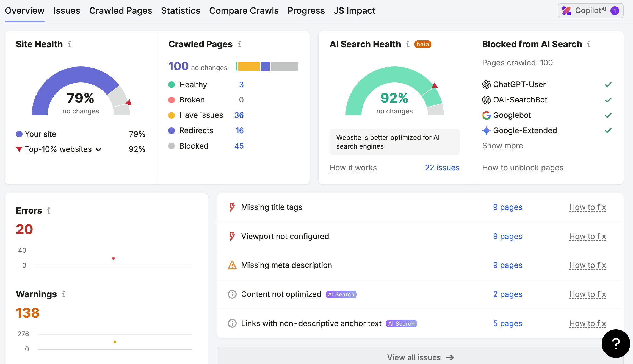Screen dimensions: 633x364
Task: Open How to fix for Viewport not configured
Action: [x=588, y=236]
